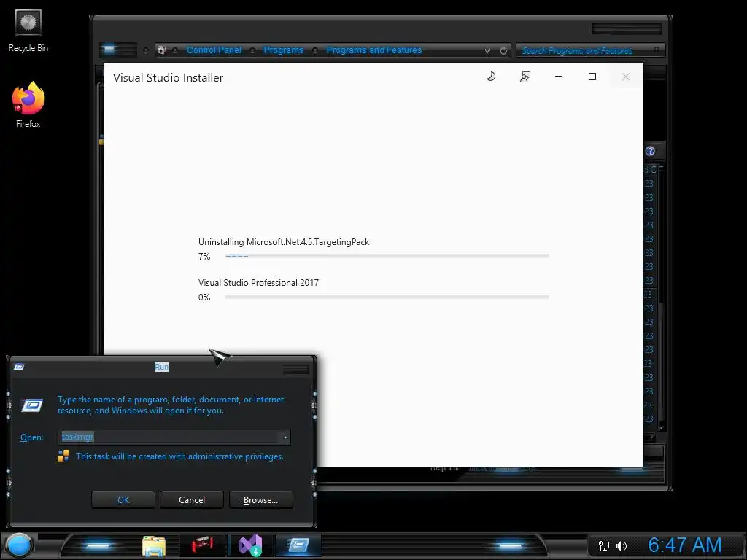Minimize the Visual Studio Installer window
The image size is (747, 560).
coord(559,77)
